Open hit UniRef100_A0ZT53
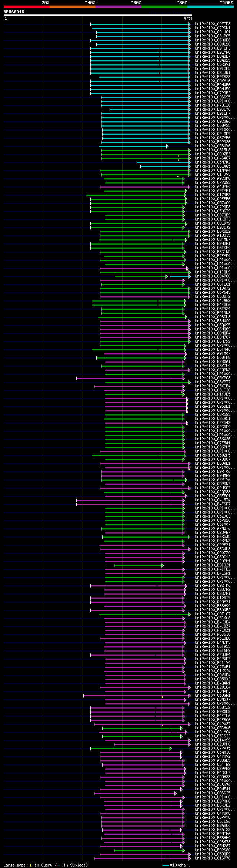This screenshot has height=868, width=237. [x=213, y=24]
